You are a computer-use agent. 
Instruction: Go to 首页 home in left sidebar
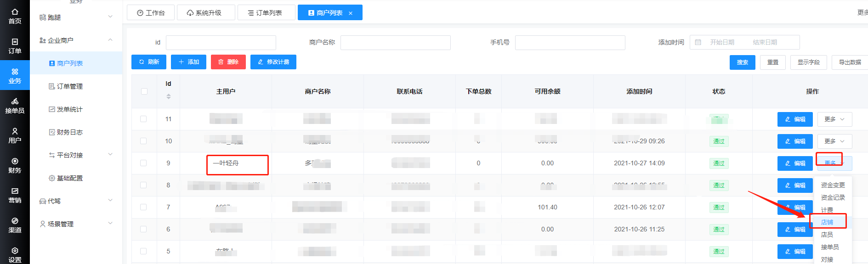tap(15, 16)
